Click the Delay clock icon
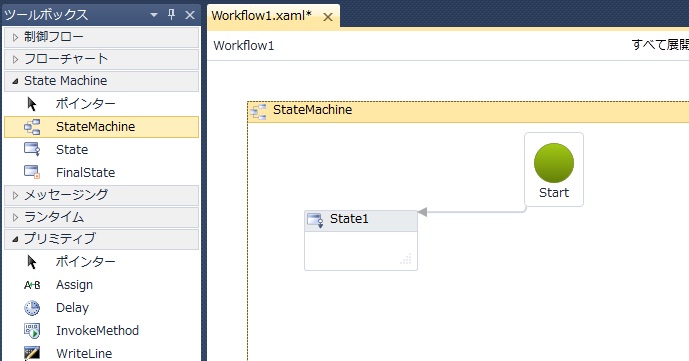The height and width of the screenshot is (361, 689). [x=32, y=308]
